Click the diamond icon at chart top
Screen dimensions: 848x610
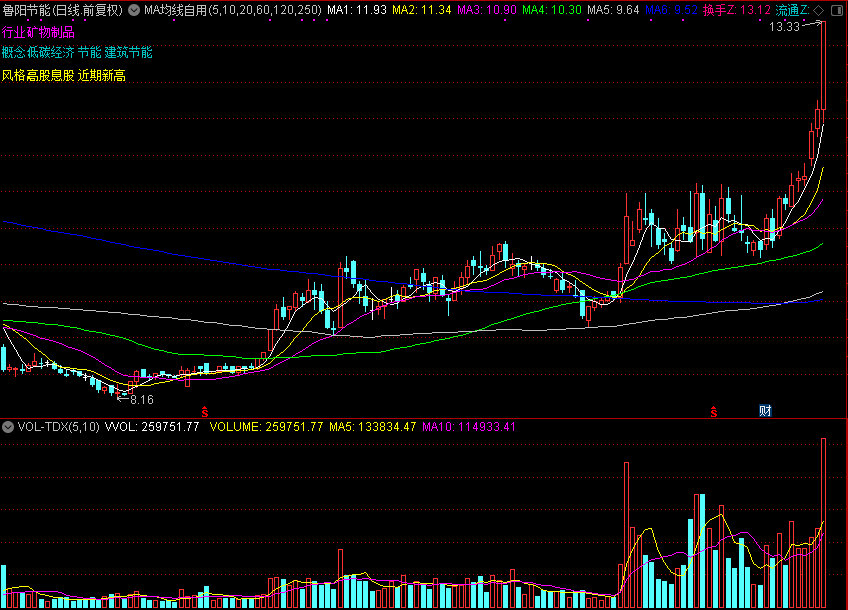(x=819, y=10)
